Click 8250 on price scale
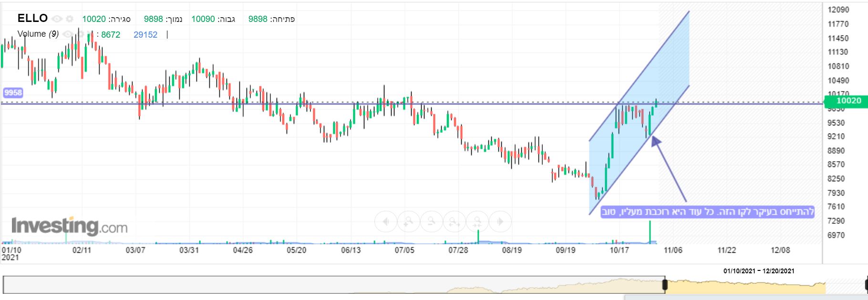Image resolution: width=868 pixels, height=300 pixels. pyautogui.click(x=837, y=179)
